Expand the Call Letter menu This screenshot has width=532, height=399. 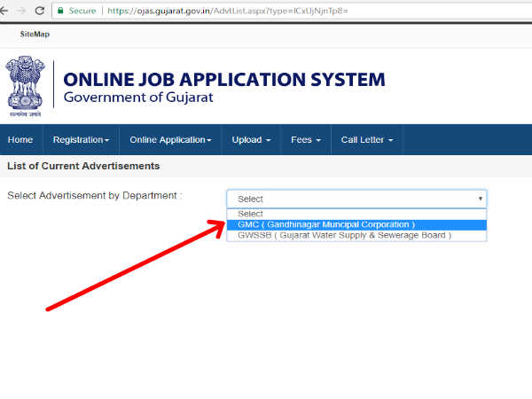(367, 140)
